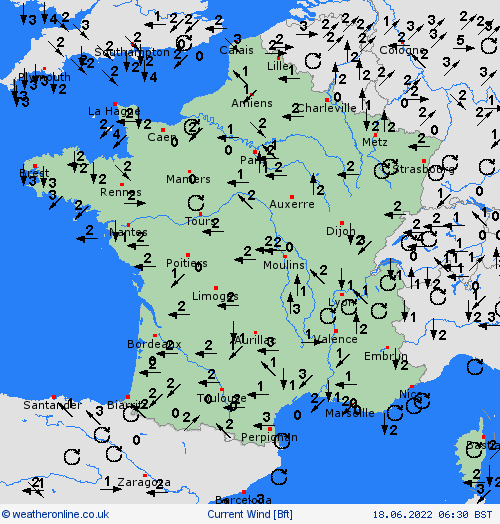Click the Moulins city label

pos(284,265)
